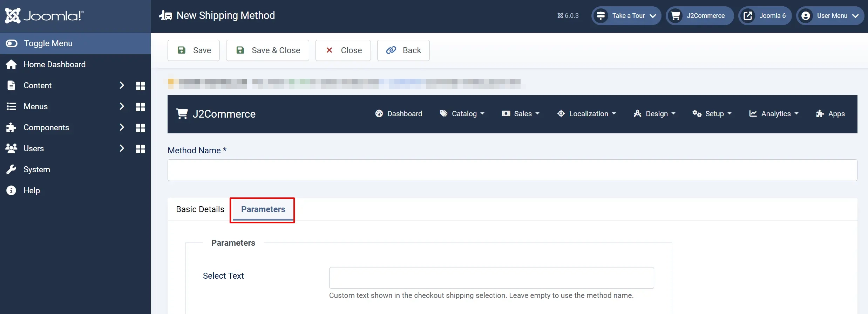
Task: Click the Joomla logo in sidebar header
Action: (x=44, y=16)
